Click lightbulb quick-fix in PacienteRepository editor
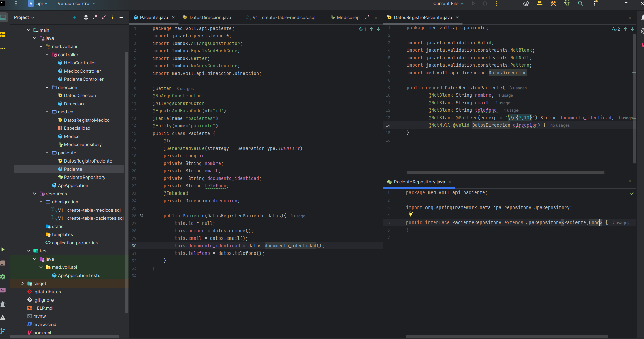 click(x=411, y=214)
